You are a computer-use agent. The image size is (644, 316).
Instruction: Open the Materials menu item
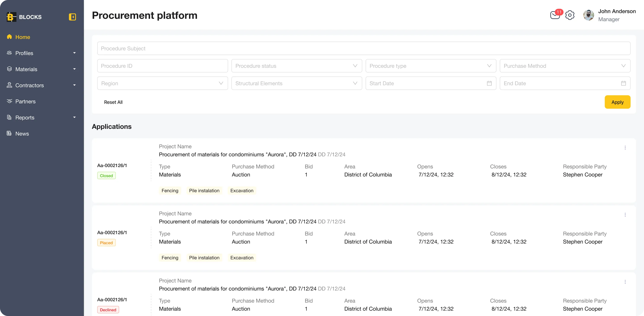[26, 69]
